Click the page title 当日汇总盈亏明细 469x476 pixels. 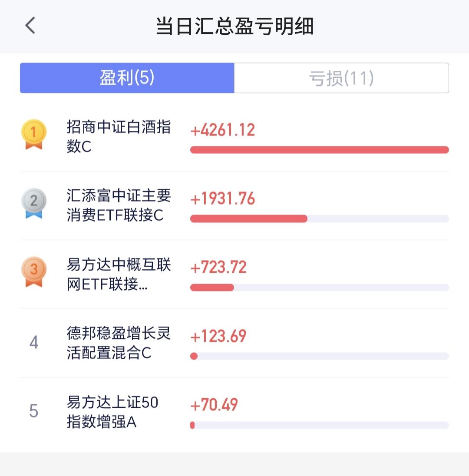tap(234, 26)
